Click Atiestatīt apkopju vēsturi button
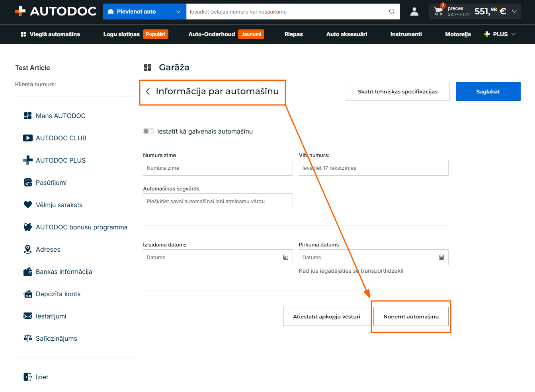 (x=326, y=316)
